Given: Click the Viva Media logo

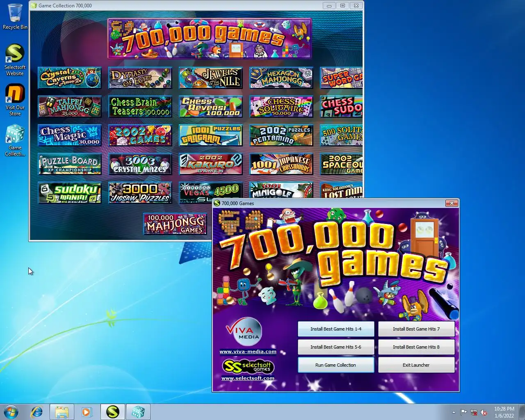Looking at the screenshot, I should (244, 332).
